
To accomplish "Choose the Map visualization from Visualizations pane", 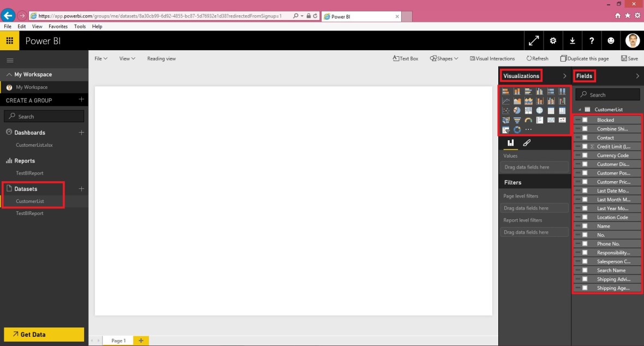I will pos(540,110).
